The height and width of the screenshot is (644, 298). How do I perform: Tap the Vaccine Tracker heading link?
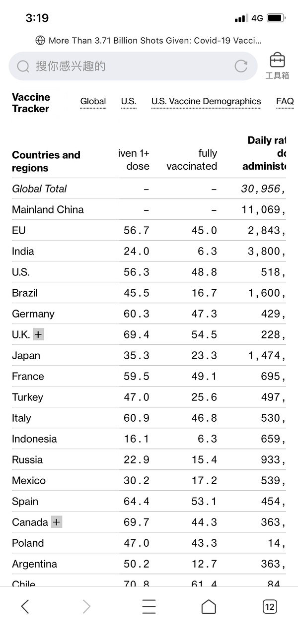(x=31, y=103)
